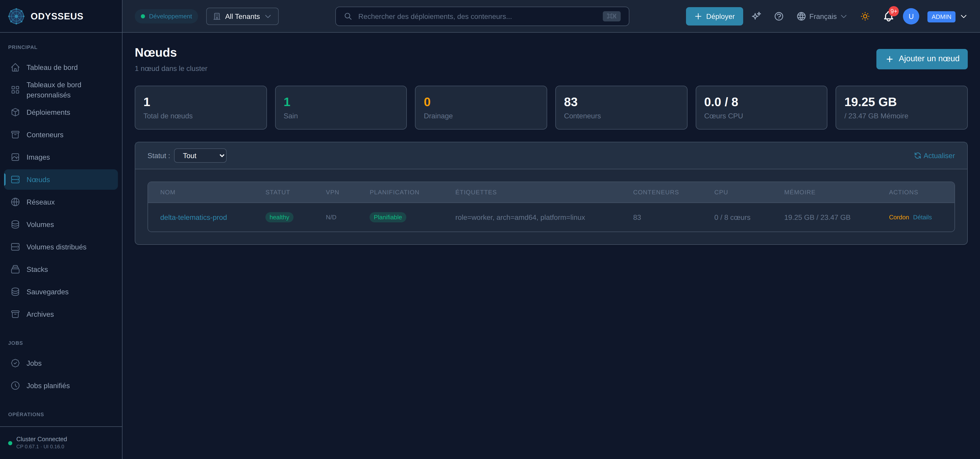Click the healthy status badge

[x=279, y=217]
